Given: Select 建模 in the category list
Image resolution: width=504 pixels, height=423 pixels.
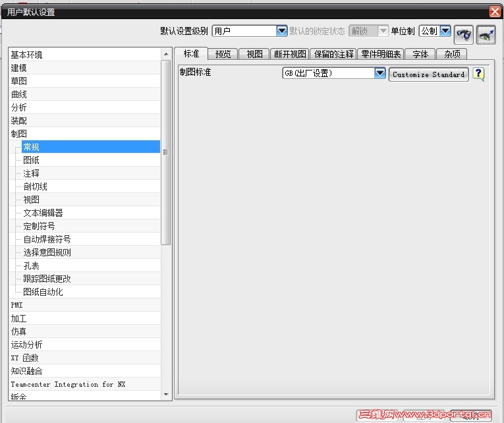Looking at the screenshot, I should click(84, 68).
